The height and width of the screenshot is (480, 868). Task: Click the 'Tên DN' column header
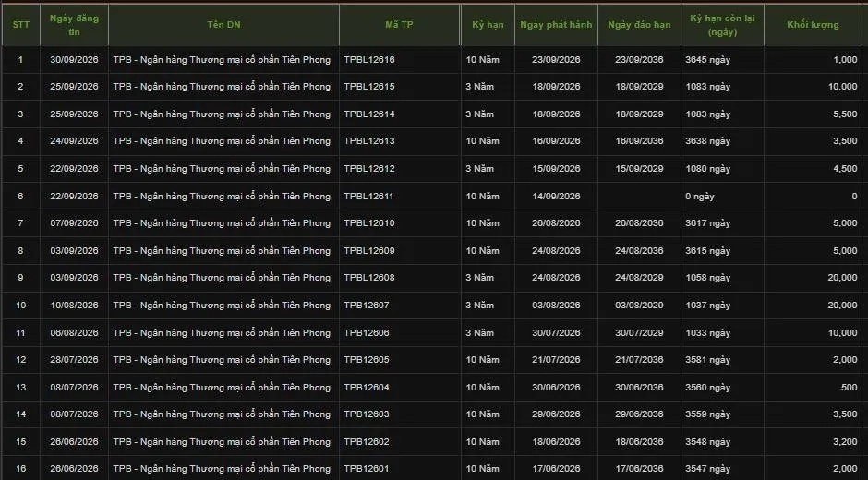pyautogui.click(x=223, y=25)
